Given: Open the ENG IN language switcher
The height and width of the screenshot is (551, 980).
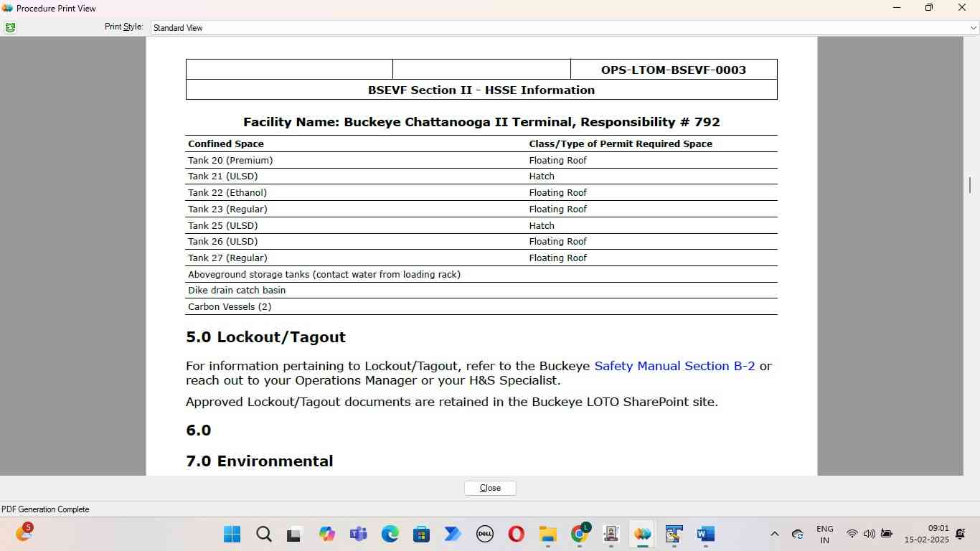Looking at the screenshot, I should (825, 534).
